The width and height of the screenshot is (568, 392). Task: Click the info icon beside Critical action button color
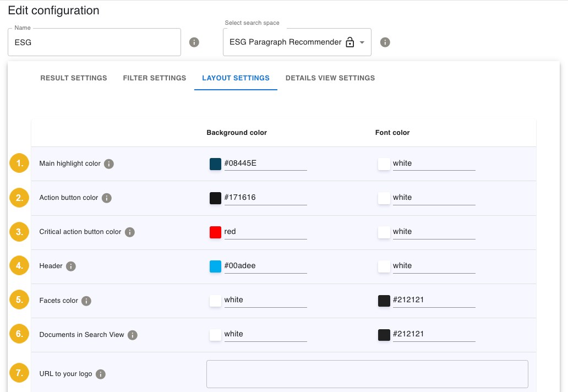(x=129, y=232)
